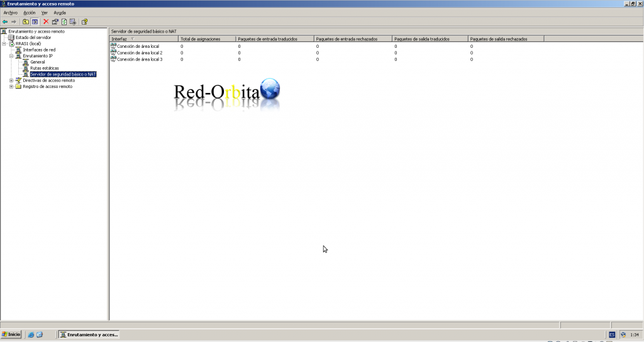Select the row text Conexión de área local
644x342 pixels.
pyautogui.click(x=138, y=47)
